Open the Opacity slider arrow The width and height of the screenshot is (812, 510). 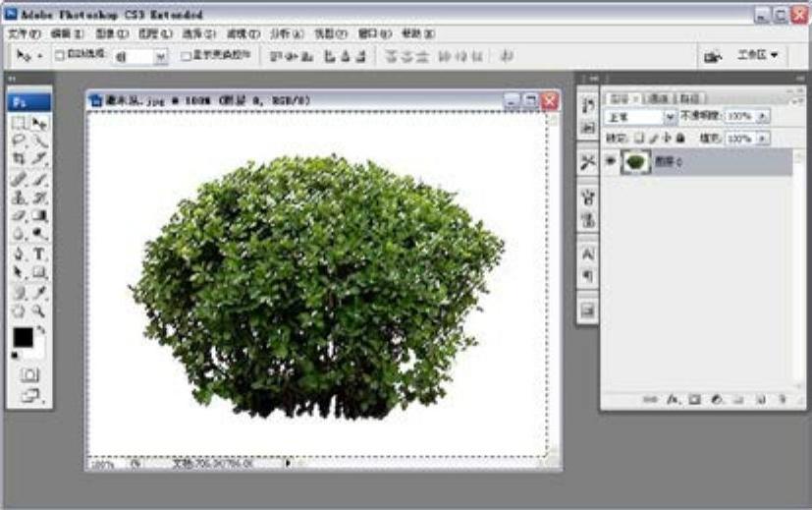coord(762,117)
